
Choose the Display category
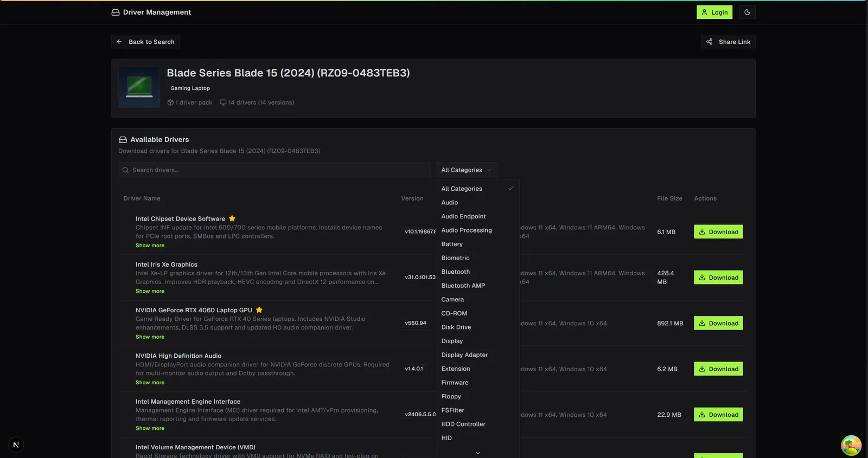point(477,341)
